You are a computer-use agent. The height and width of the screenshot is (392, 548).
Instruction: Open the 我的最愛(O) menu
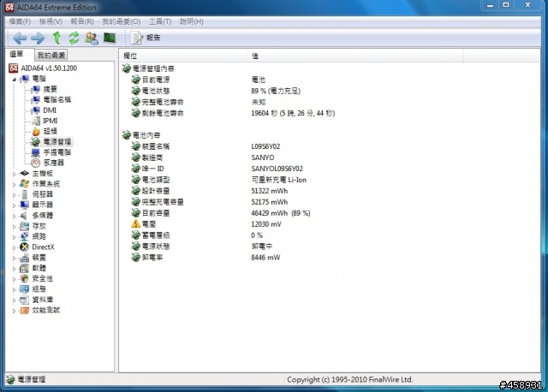point(122,21)
